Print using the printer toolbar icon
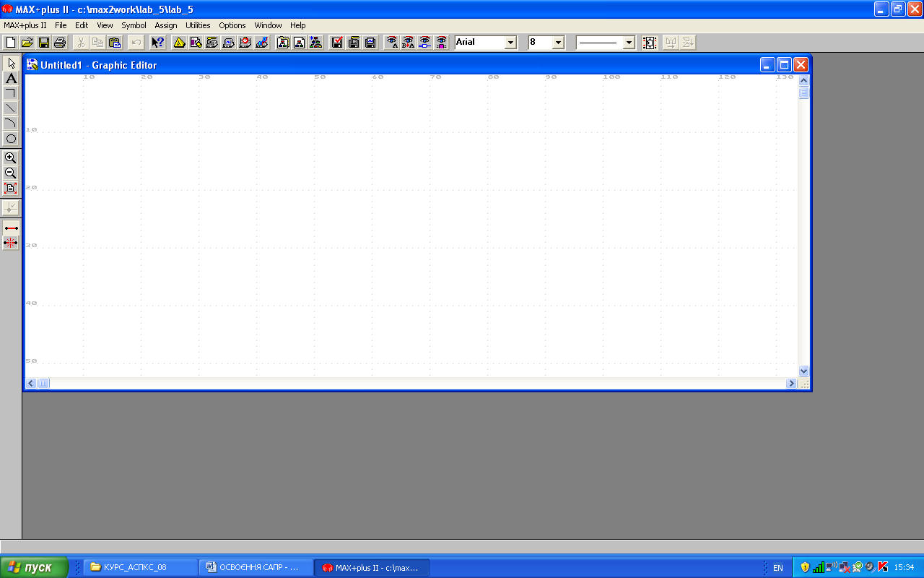Screen dimensions: 924x578 (x=60, y=43)
